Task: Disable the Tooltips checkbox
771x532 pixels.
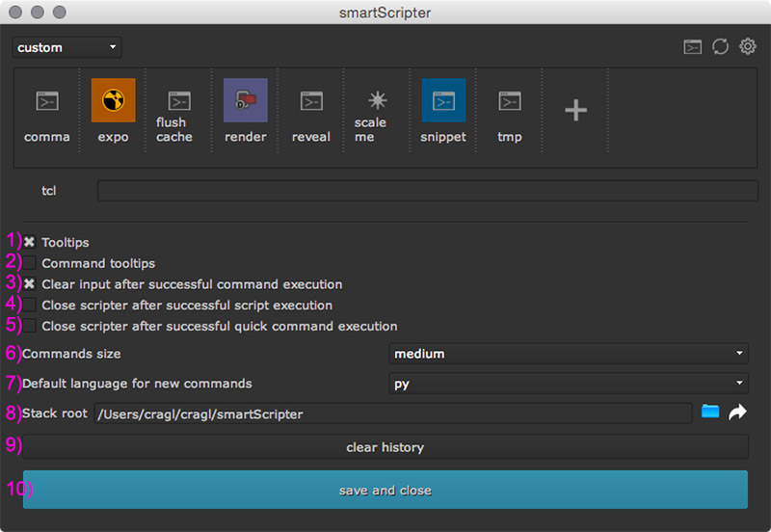Action: pos(30,243)
